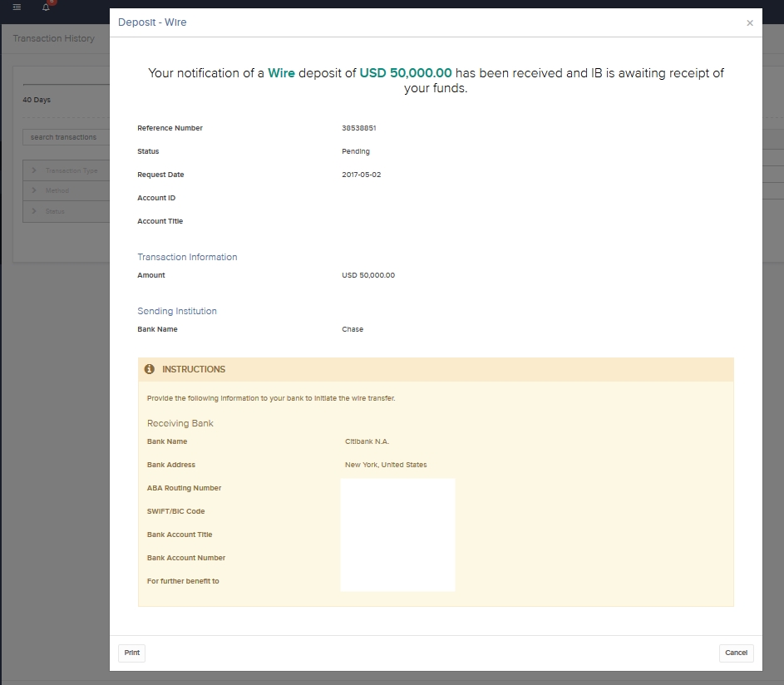Click the 40 Days slider label
784x685 pixels.
pos(37,100)
